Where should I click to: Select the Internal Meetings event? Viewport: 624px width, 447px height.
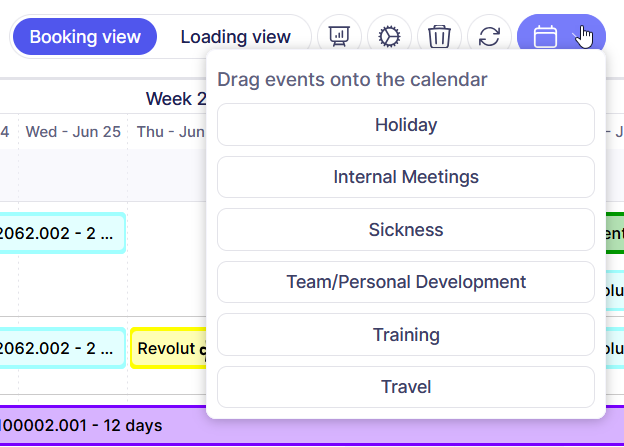pyautogui.click(x=405, y=177)
